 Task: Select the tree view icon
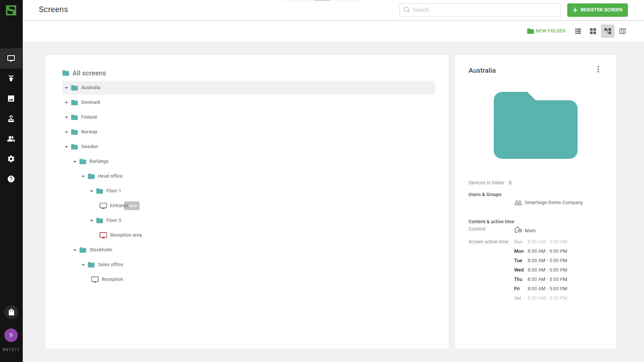click(x=608, y=31)
